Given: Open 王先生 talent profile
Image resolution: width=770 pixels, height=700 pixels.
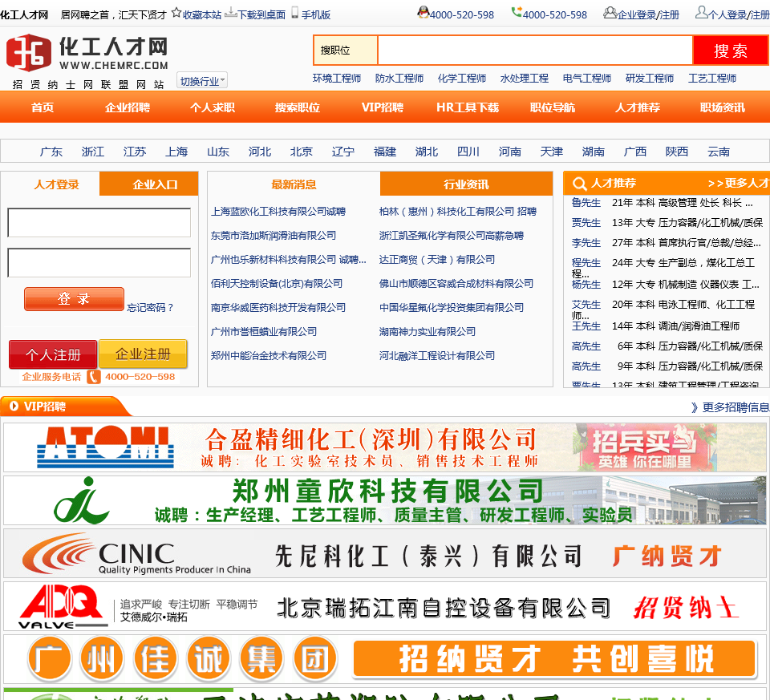Looking at the screenshot, I should (586, 326).
